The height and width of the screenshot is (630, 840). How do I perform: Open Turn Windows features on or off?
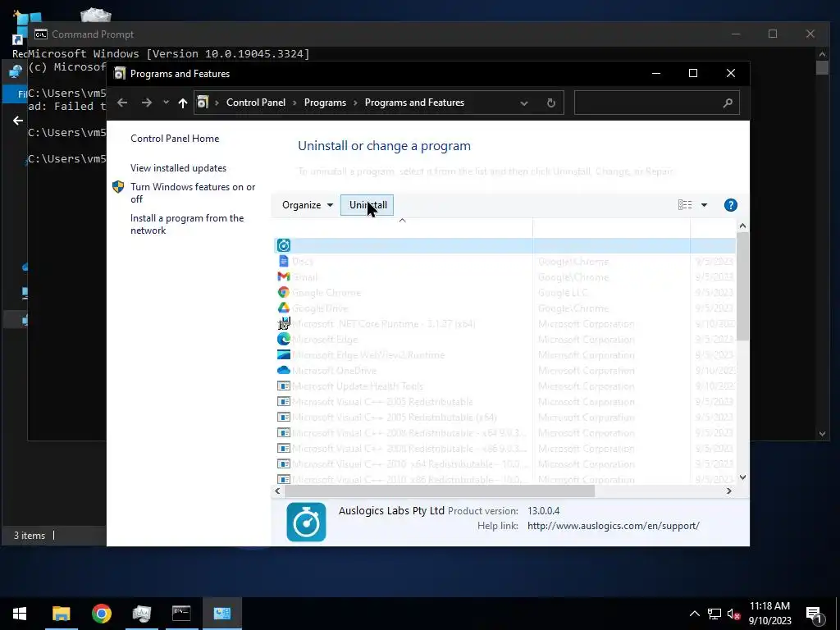pos(193,193)
